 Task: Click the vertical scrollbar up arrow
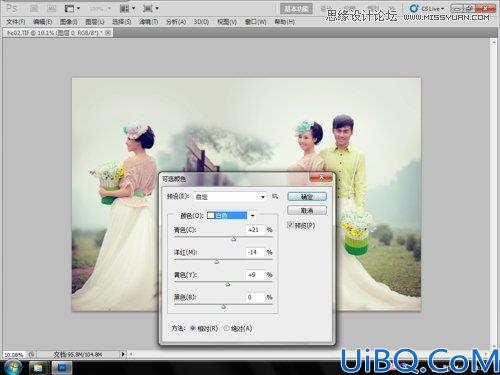494,42
